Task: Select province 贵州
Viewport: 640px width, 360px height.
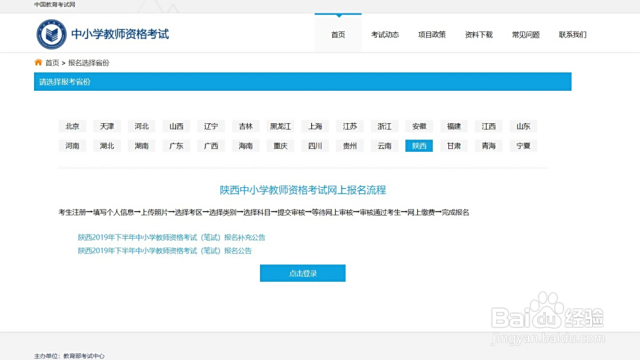Action: 350,146
